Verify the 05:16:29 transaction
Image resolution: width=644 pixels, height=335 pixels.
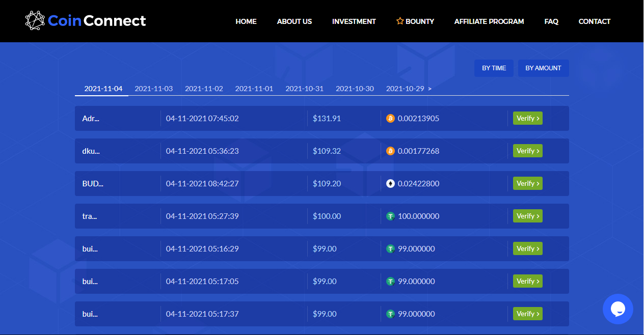[528, 248]
